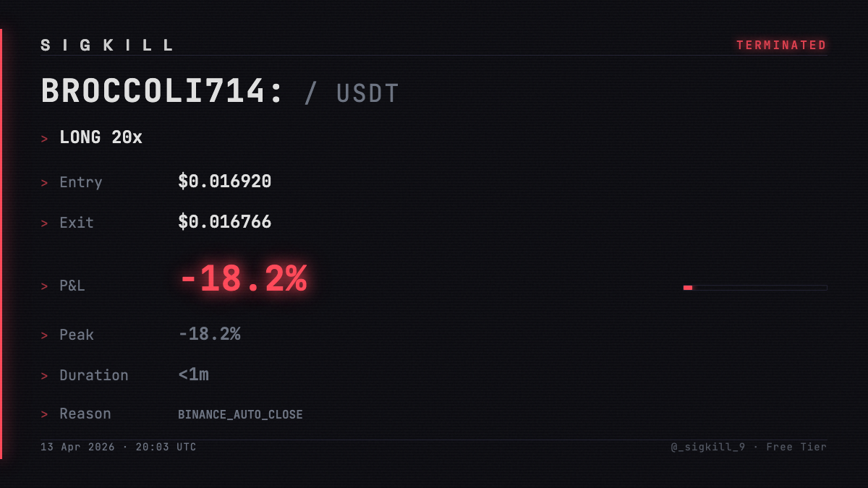The image size is (868, 488).
Task: Expand the chevron beside Duration
Action: pyautogui.click(x=45, y=376)
